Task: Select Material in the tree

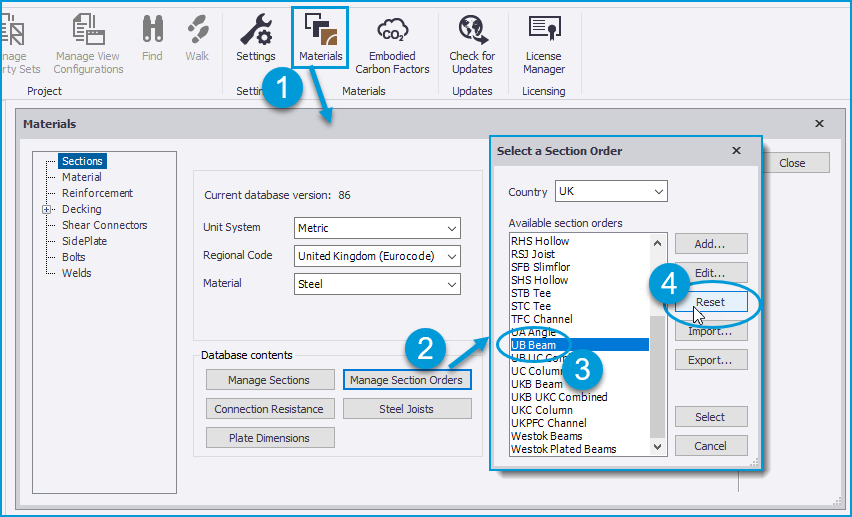Action: tap(82, 177)
